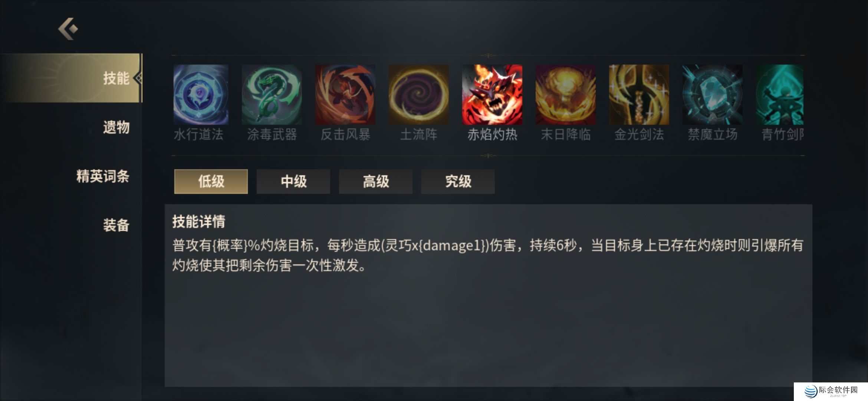This screenshot has height=401, width=868.
Task: Select the 赤焰灼热 flame demon icon
Action: tap(492, 95)
